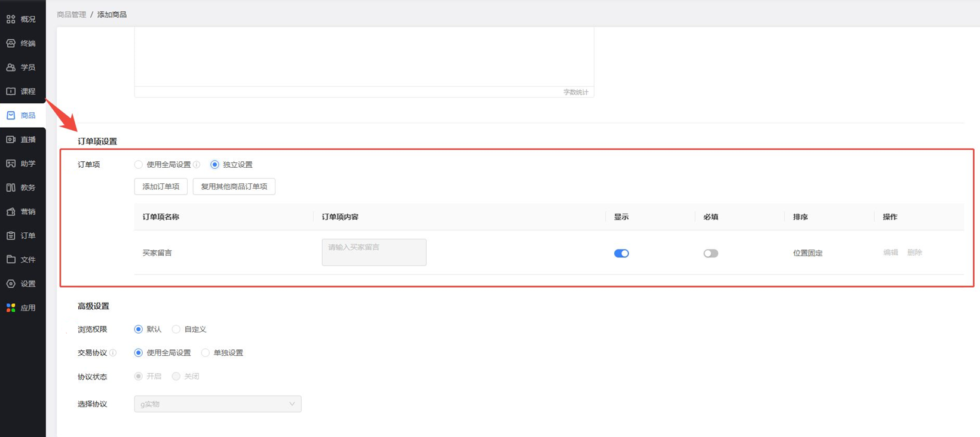This screenshot has height=437, width=980.
Task: Open the 学员 students sidebar icon
Action: tap(11, 67)
